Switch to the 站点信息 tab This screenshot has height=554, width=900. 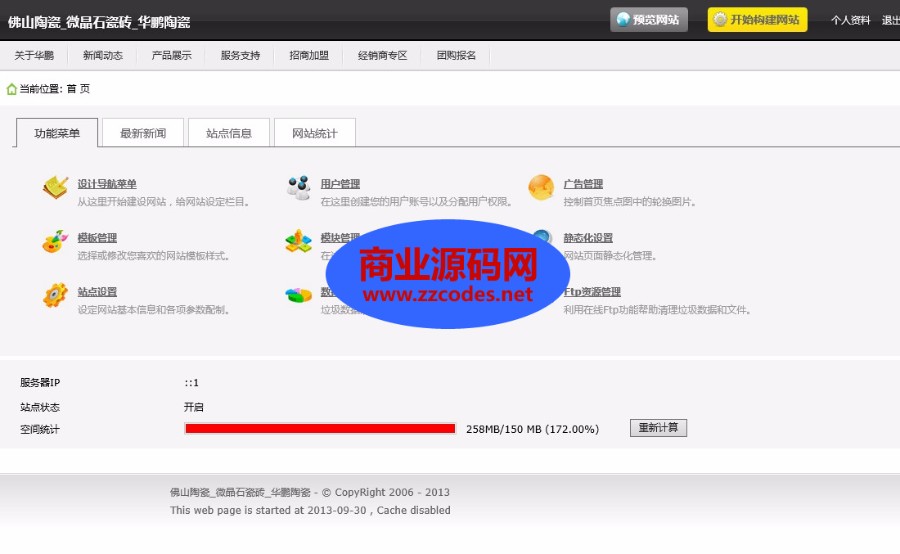pyautogui.click(x=229, y=133)
